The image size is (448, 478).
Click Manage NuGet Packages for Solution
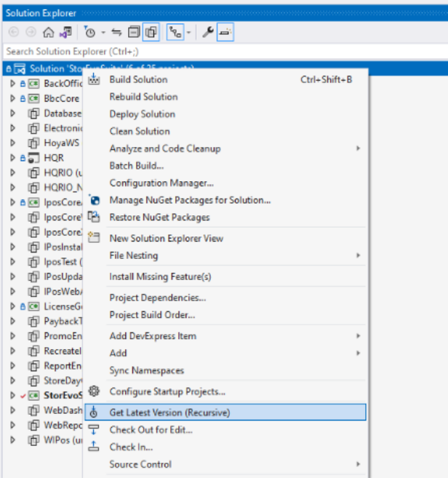pyautogui.click(x=225, y=200)
